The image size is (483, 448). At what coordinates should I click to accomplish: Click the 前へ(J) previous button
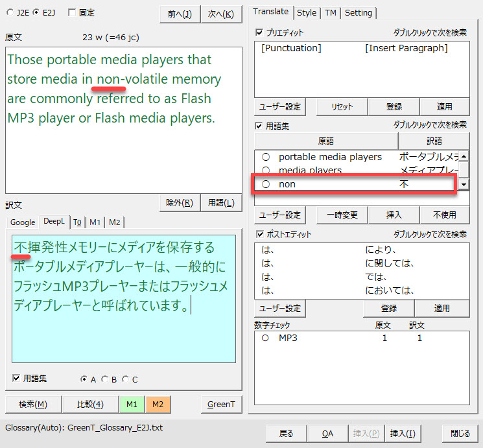coord(179,14)
